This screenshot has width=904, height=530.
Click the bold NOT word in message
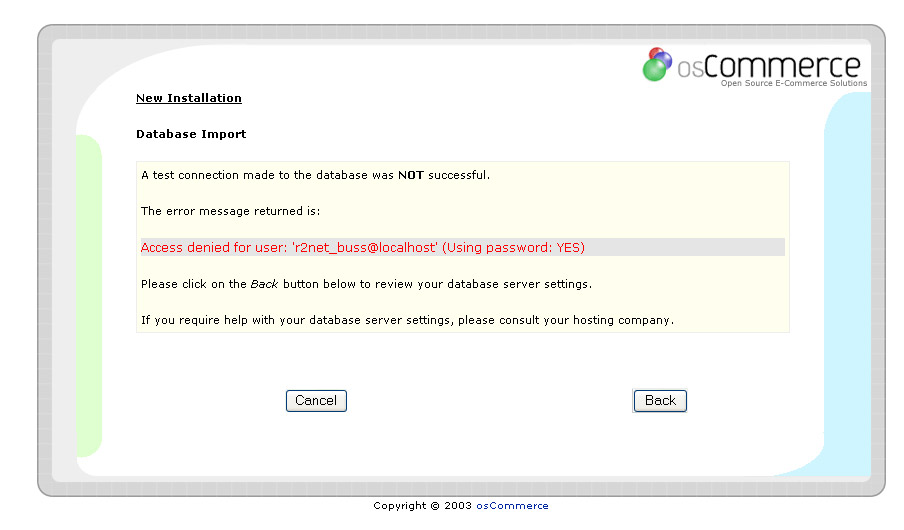tap(410, 175)
